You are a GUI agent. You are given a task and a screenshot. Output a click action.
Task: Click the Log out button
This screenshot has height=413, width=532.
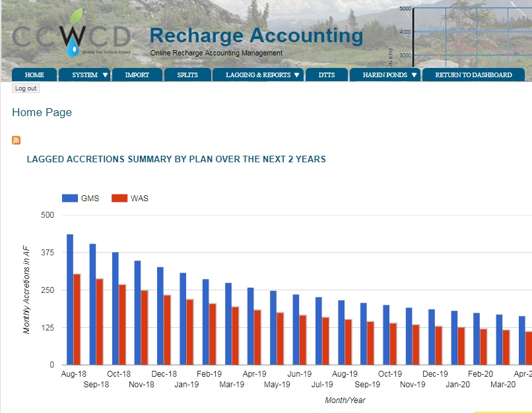pyautogui.click(x=25, y=88)
